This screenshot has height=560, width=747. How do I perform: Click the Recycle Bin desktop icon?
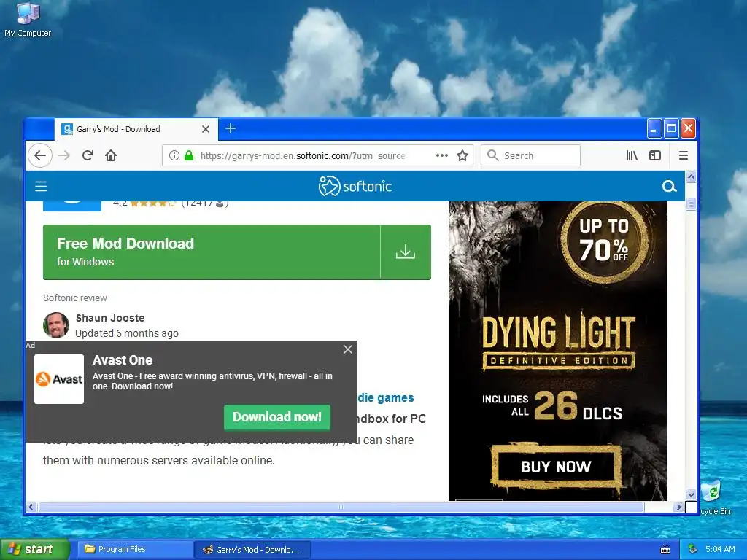click(x=715, y=498)
